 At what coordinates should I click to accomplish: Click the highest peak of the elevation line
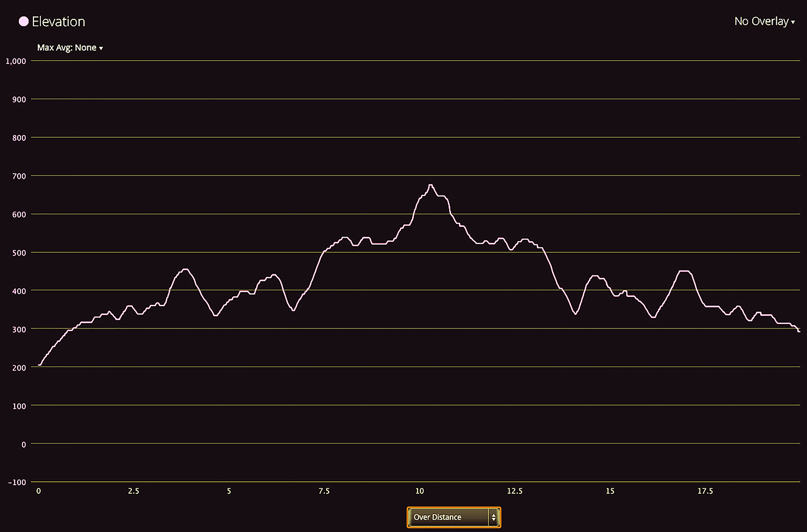pyautogui.click(x=430, y=185)
